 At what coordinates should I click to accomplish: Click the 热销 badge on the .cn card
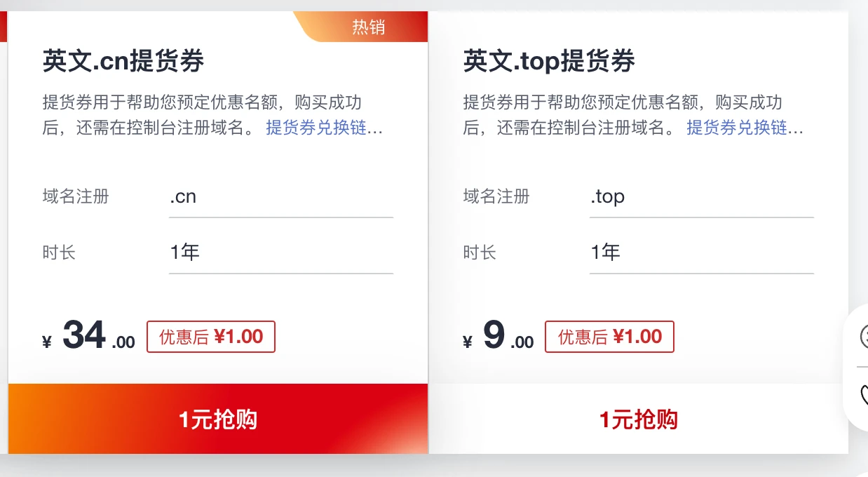[369, 27]
